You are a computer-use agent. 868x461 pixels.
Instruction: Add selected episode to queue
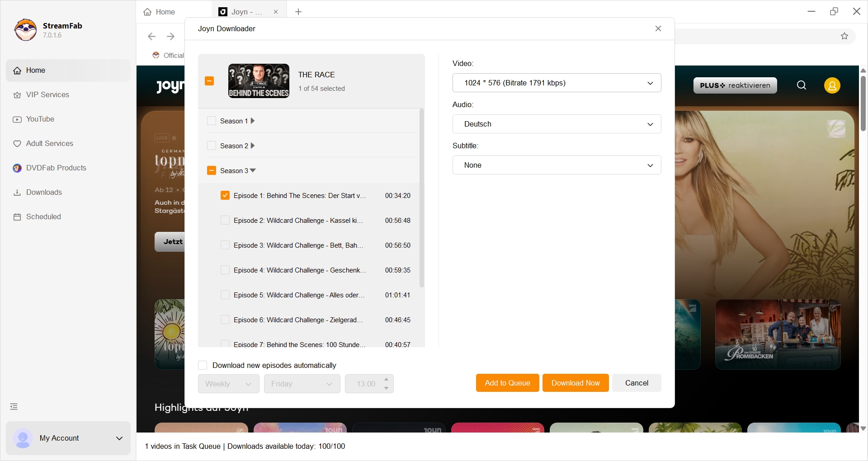pos(507,383)
